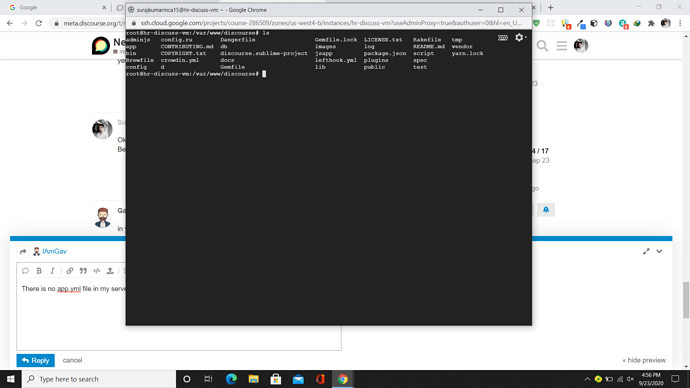Click the bearded user avatar in thread
Screen dimensions: 690x388
103,217
